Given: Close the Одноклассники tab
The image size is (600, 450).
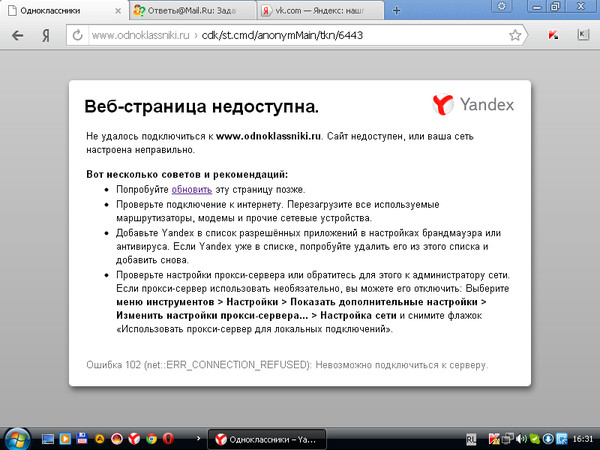Looking at the screenshot, I should pos(118,11).
